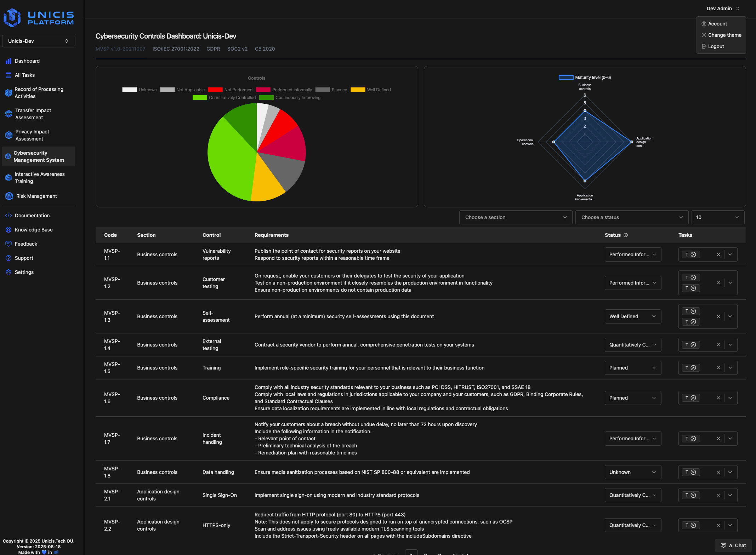Click the Unicis Platform logo
The height and width of the screenshot is (555, 756).
38,17
